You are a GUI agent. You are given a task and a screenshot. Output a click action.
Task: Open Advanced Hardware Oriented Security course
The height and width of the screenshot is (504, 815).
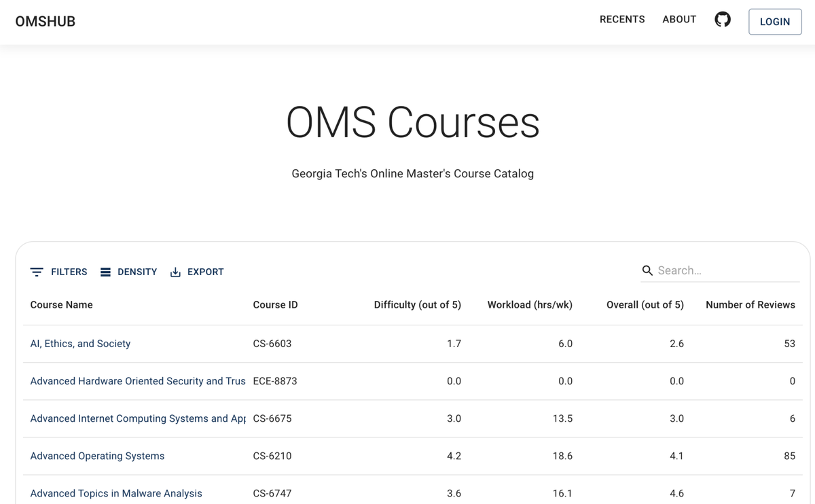(138, 381)
